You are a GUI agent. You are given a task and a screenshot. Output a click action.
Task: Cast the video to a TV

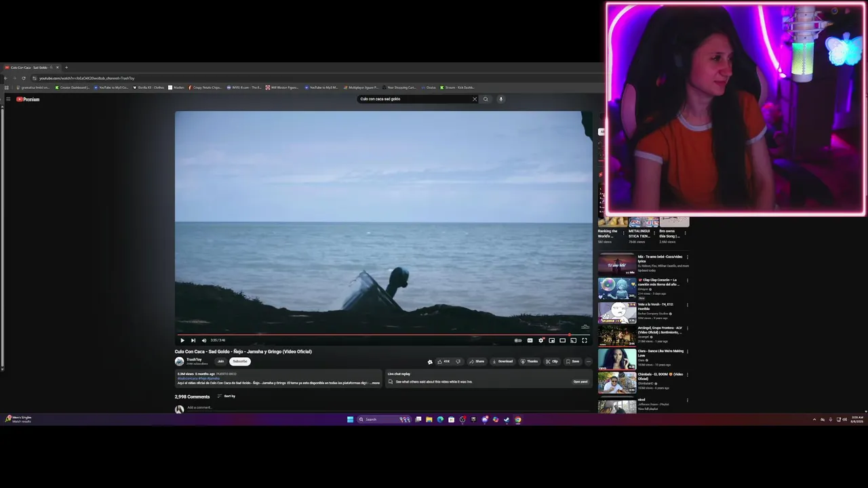tap(573, 340)
